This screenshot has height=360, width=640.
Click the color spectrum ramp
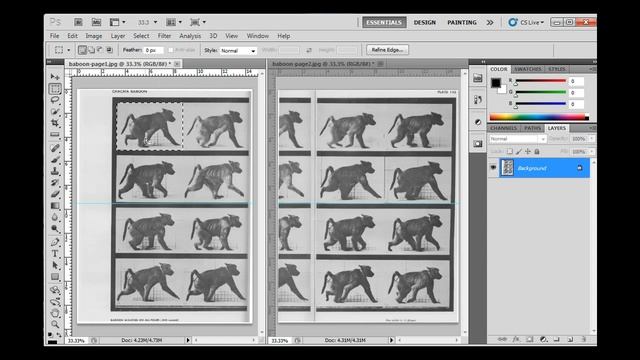click(x=539, y=117)
